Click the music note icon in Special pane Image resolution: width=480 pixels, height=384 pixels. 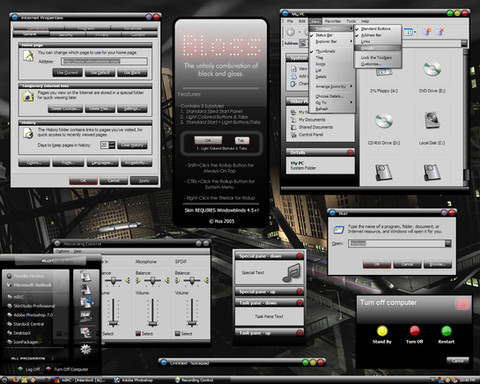point(291,273)
